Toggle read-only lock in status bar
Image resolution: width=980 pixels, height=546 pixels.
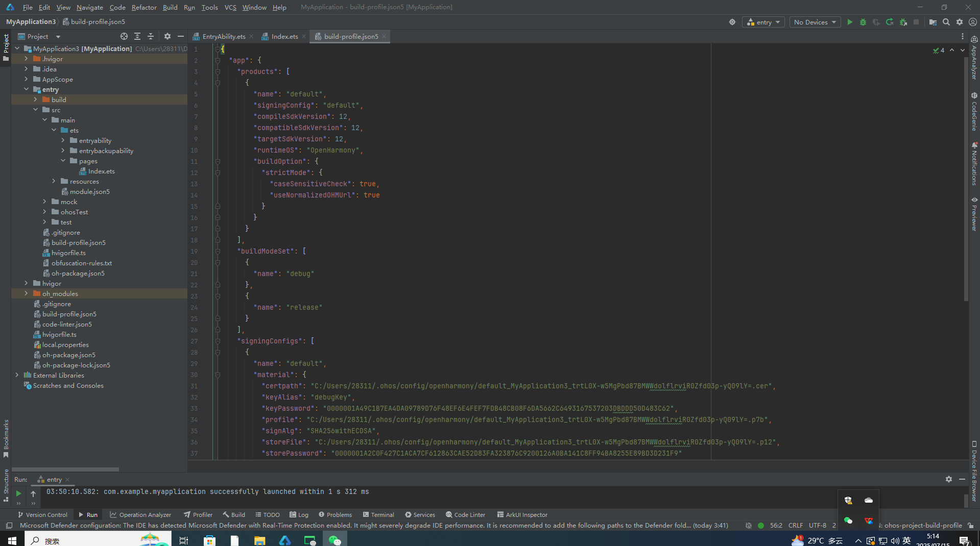(971, 526)
